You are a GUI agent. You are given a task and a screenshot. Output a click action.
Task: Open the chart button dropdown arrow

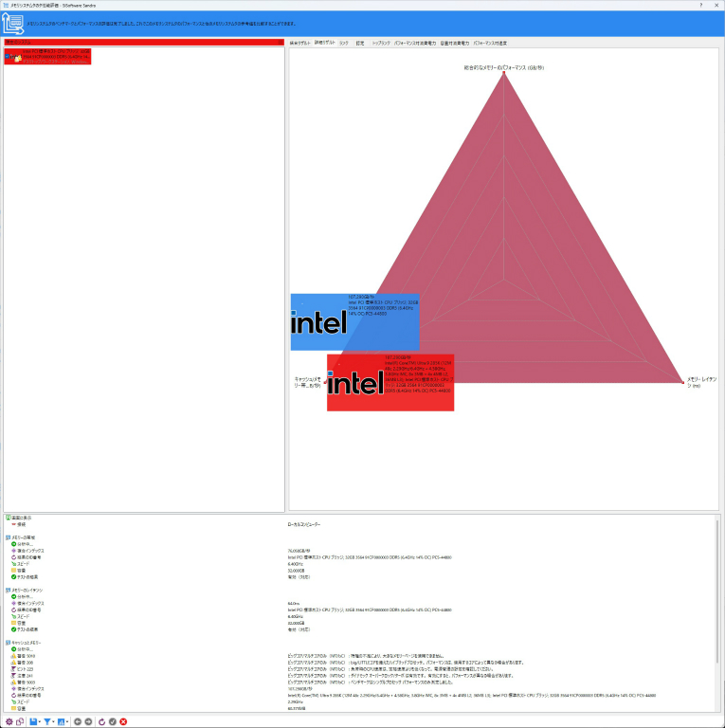click(x=67, y=721)
